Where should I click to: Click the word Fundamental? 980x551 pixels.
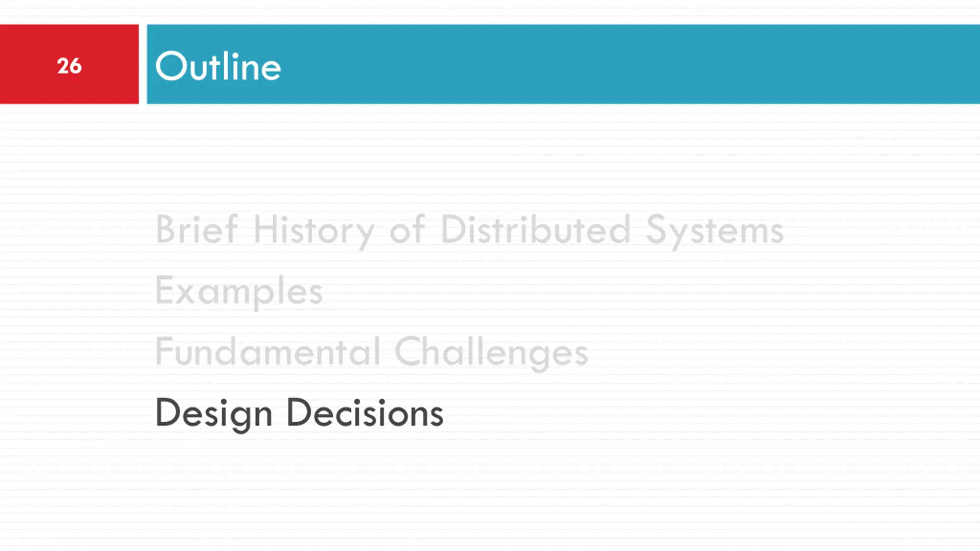click(268, 352)
